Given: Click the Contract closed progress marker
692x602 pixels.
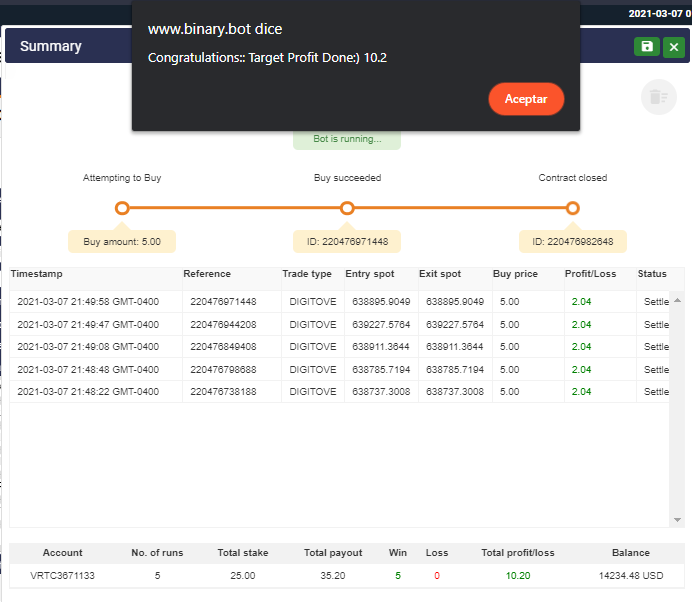Looking at the screenshot, I should click(x=572, y=208).
